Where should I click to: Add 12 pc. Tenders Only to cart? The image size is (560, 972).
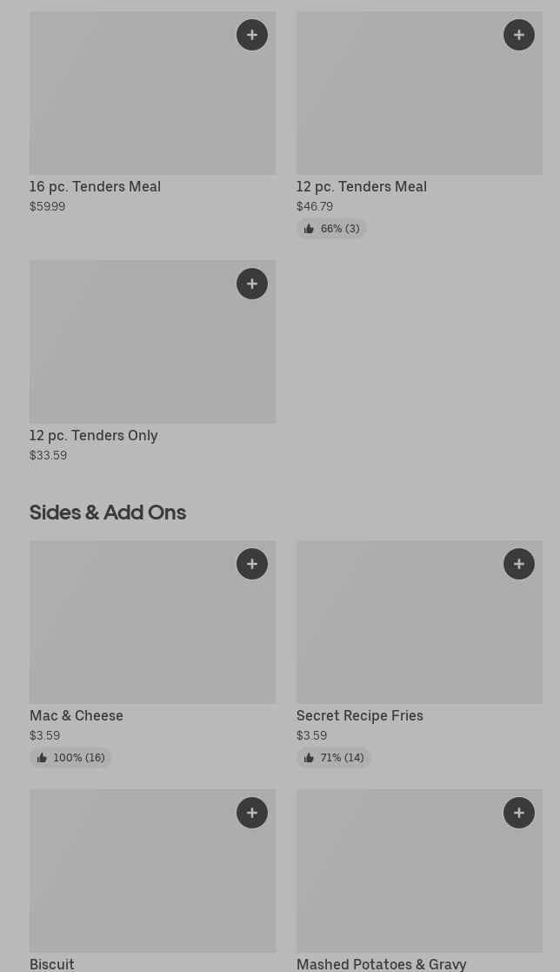point(252,284)
